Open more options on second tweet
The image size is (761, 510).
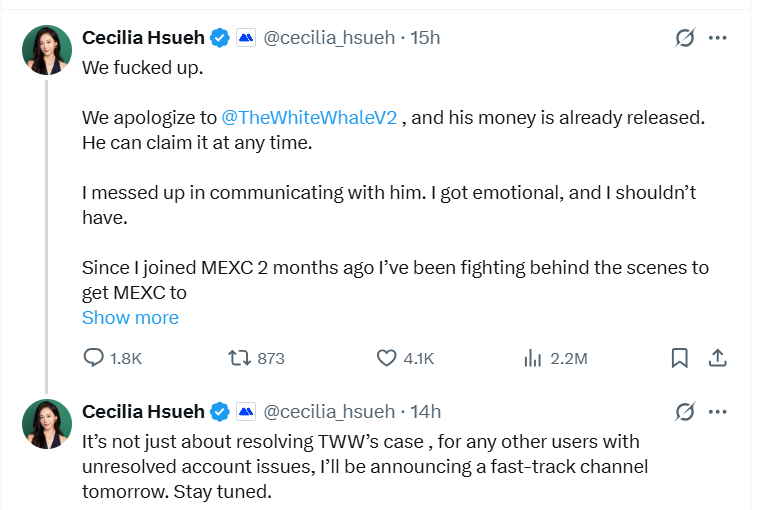point(717,411)
